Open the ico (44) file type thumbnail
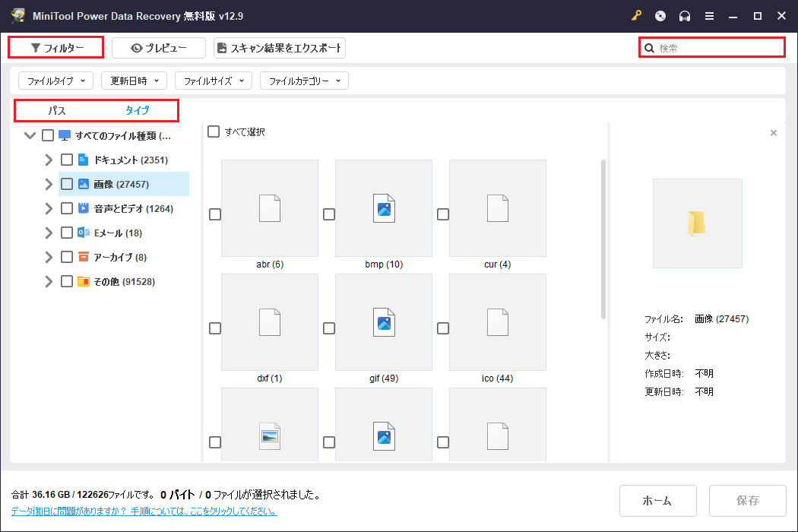Viewport: 798px width, 532px height. (498, 322)
